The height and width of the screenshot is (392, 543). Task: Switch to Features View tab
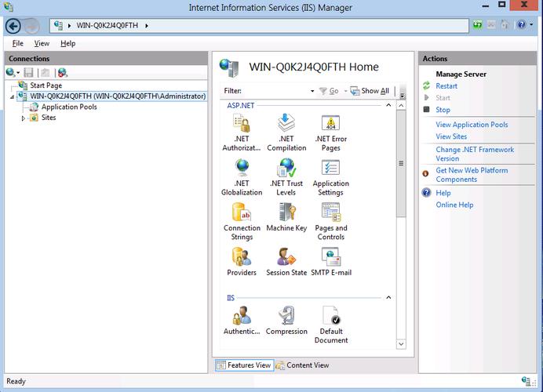pos(245,365)
